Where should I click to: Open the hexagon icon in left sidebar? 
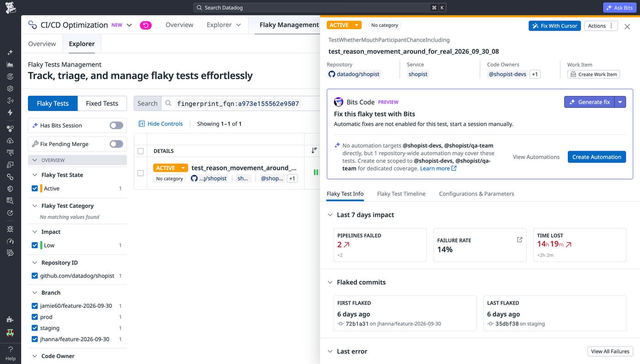point(10,88)
